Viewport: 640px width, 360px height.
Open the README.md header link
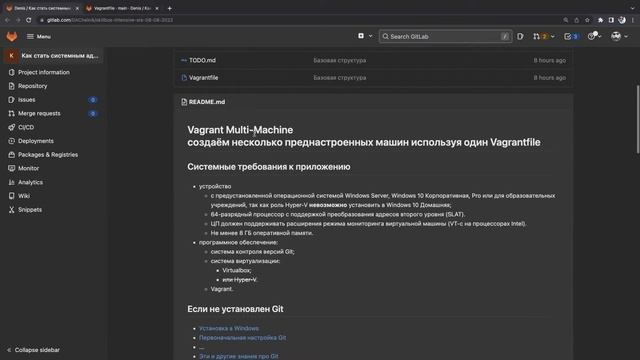(x=207, y=102)
